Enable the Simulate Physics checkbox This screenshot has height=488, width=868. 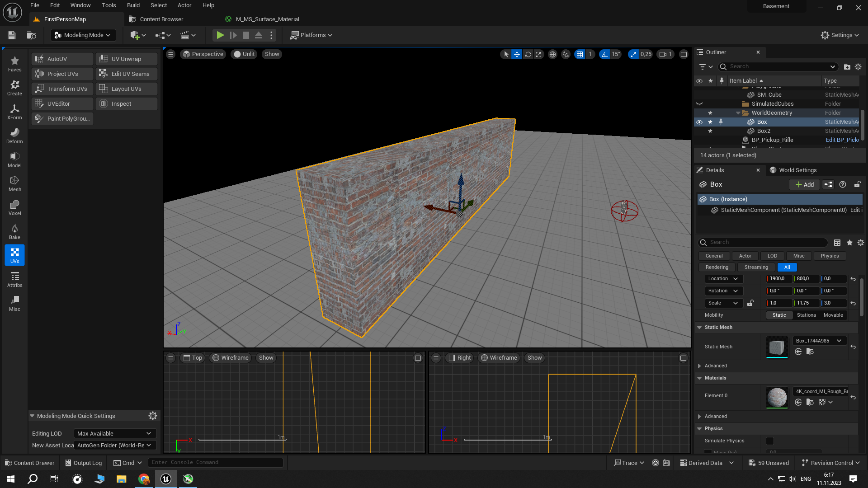[769, 441]
